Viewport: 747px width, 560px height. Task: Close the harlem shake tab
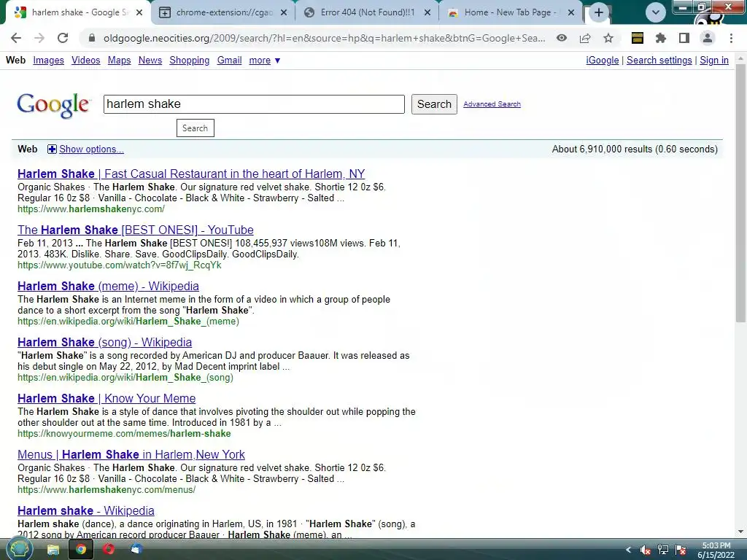click(139, 12)
